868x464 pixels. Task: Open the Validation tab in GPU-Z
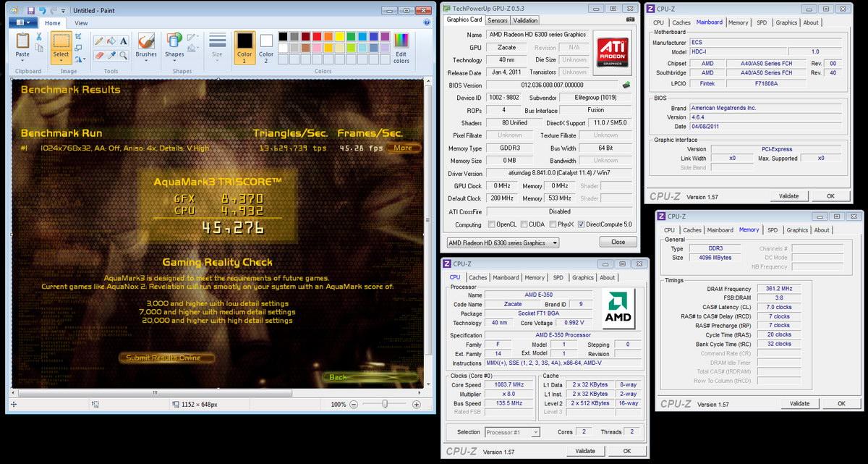[x=526, y=20]
